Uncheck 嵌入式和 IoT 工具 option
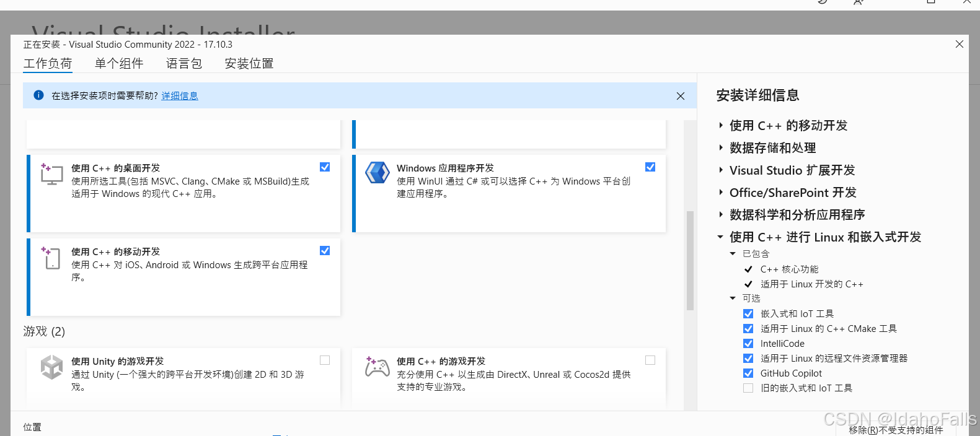The height and width of the screenshot is (436, 980). tap(748, 314)
